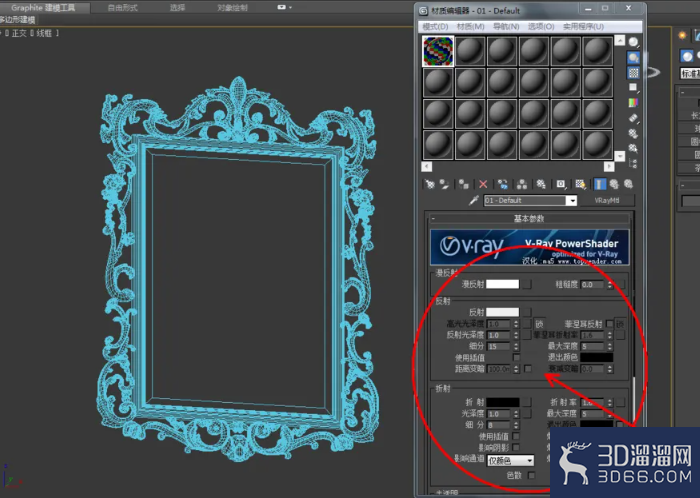
Task: Click the Material ID Channel icon
Action: point(561,184)
